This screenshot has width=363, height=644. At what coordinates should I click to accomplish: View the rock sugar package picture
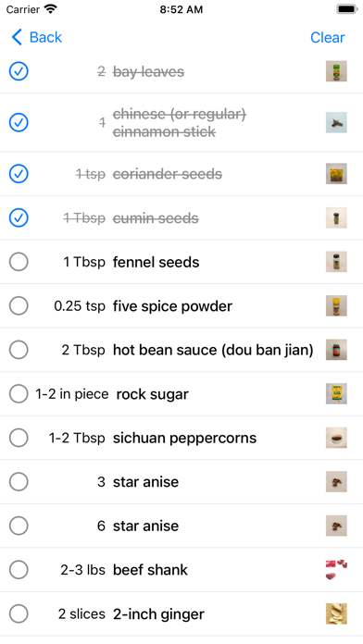click(336, 393)
